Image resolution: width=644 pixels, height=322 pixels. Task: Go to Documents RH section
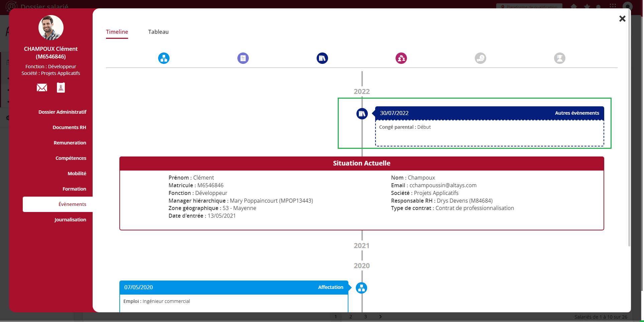click(69, 127)
